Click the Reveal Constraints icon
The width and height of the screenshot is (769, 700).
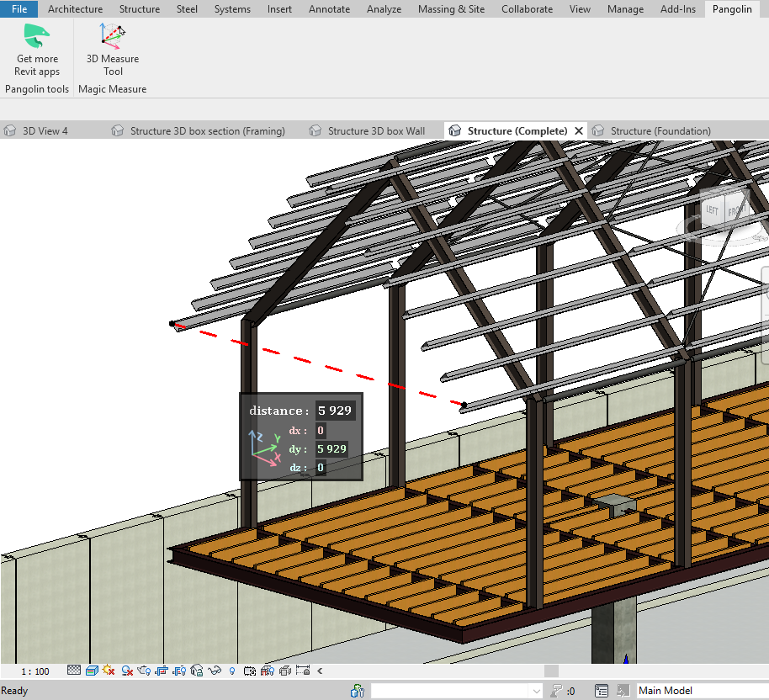(x=303, y=671)
